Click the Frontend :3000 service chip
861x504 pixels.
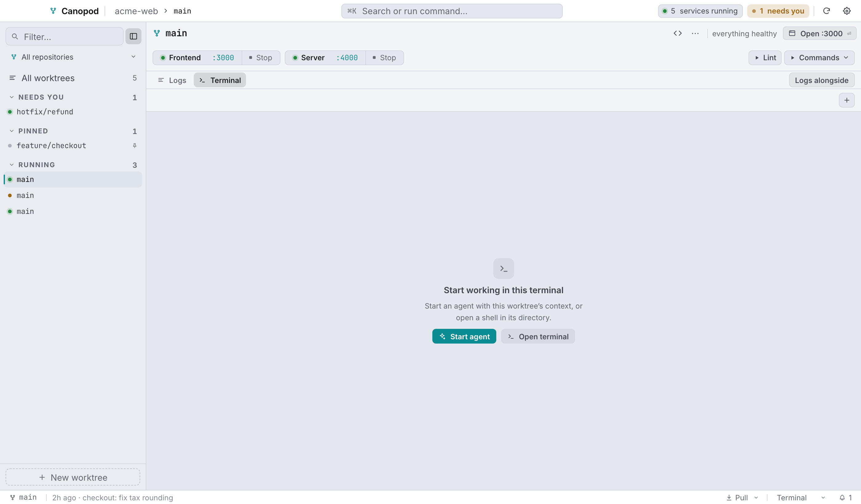click(197, 58)
